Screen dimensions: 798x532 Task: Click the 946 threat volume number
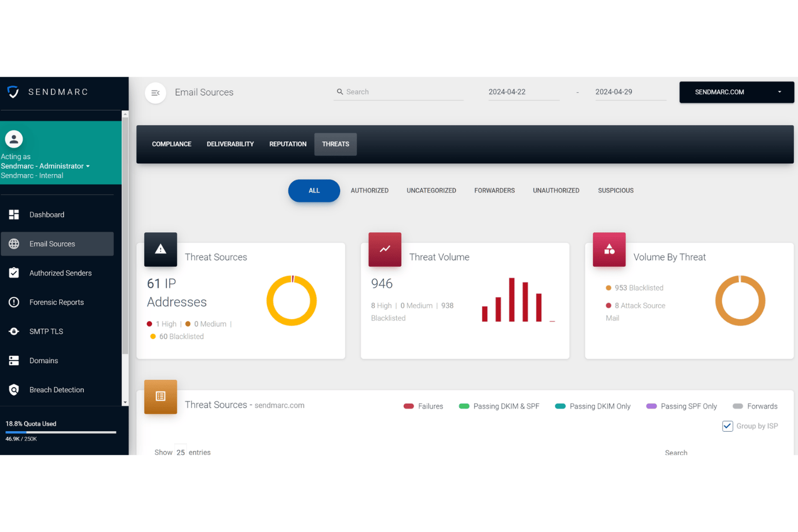pos(382,284)
